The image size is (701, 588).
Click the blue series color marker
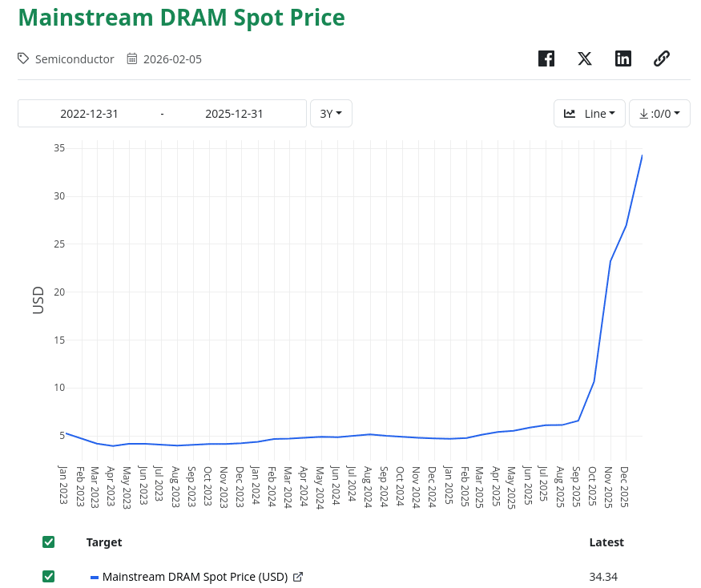[x=95, y=577]
